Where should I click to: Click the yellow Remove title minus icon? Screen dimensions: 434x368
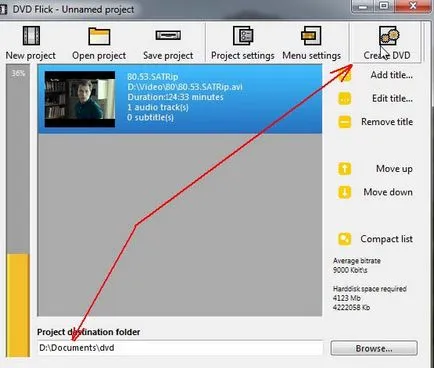[x=345, y=122]
